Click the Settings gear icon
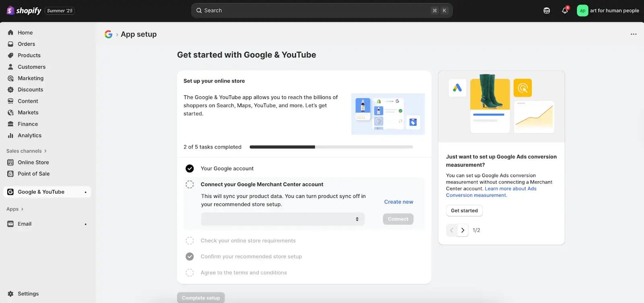Screen dimensions: 644x303 pyautogui.click(x=10, y=294)
